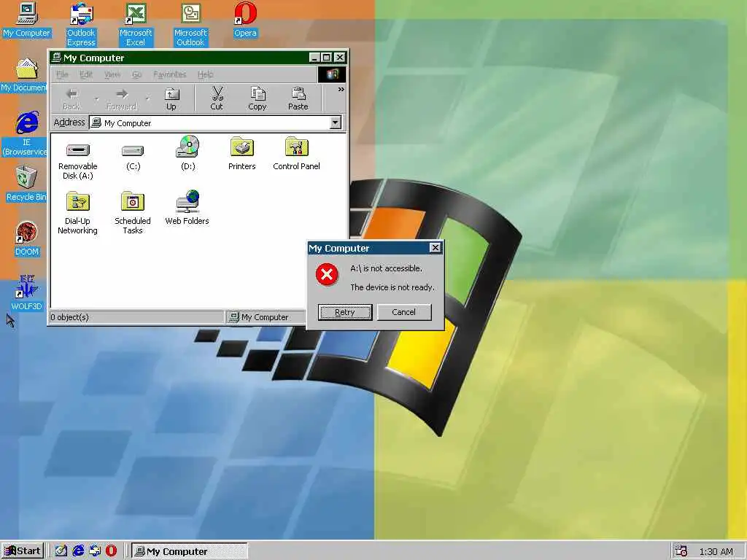Select the IE (Browservice) desktop icon
The image size is (747, 560).
pos(26,133)
